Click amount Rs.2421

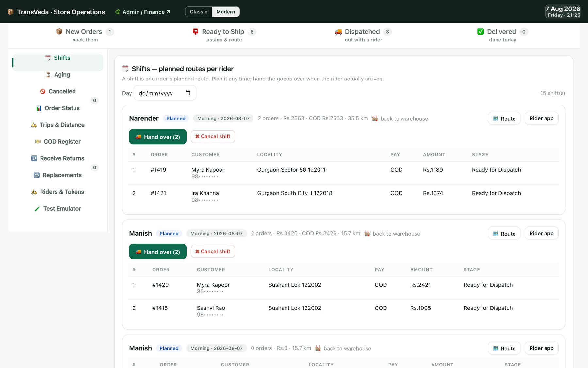[420, 285]
